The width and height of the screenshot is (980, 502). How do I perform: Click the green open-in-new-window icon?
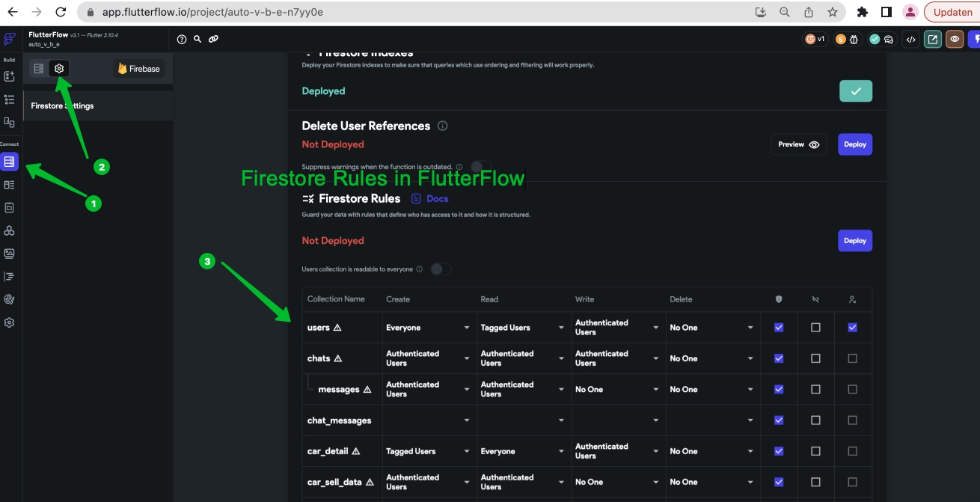[x=932, y=39]
